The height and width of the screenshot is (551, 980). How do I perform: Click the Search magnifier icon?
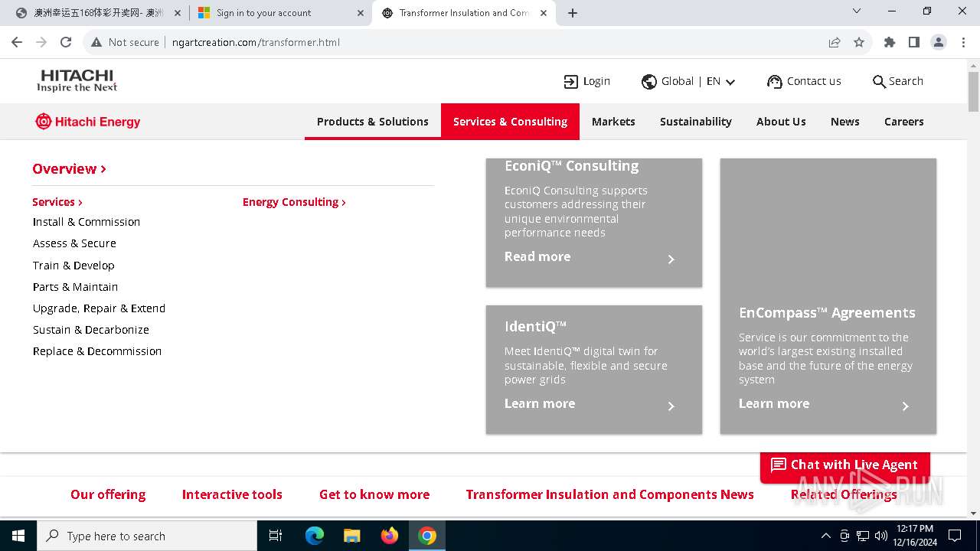click(x=879, y=82)
